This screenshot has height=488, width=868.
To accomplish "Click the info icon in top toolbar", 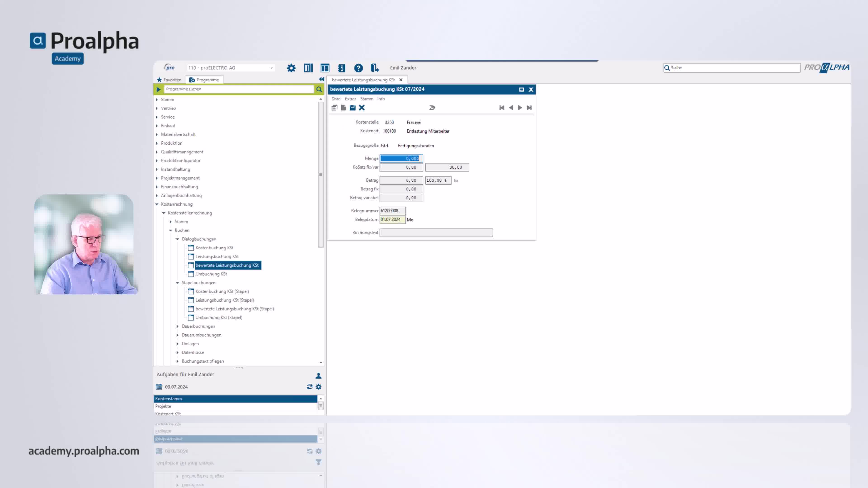I will [341, 68].
